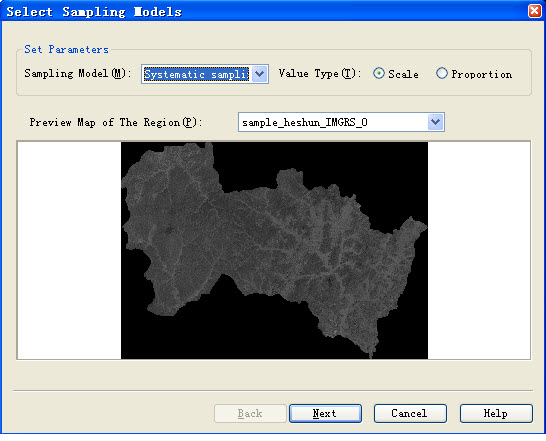The image size is (546, 441).
Task: Open the Help button
Action: 496,413
